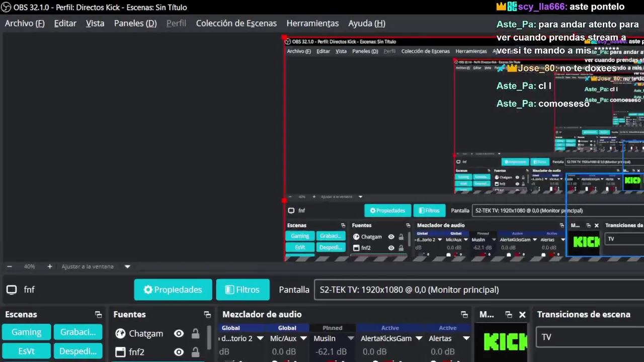Open the Paneles menu in the main menu bar
Viewport: 644px width, 362px height.
(135, 23)
